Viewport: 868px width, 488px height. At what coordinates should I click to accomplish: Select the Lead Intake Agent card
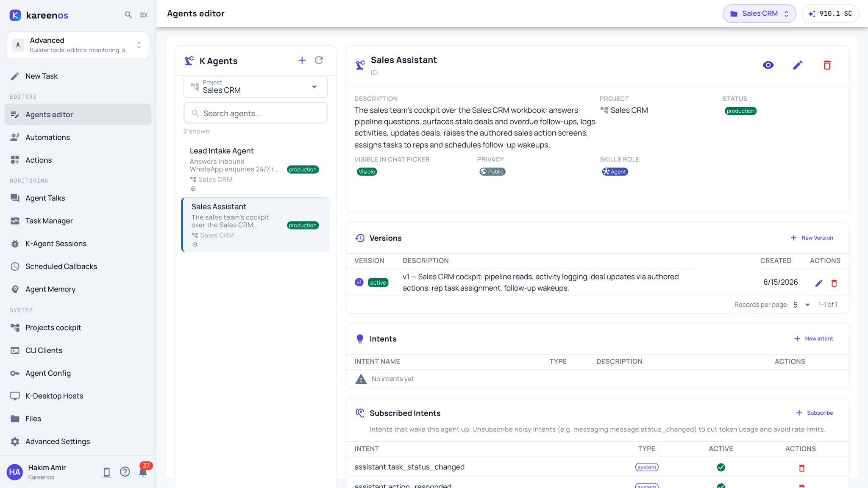pyautogui.click(x=256, y=169)
